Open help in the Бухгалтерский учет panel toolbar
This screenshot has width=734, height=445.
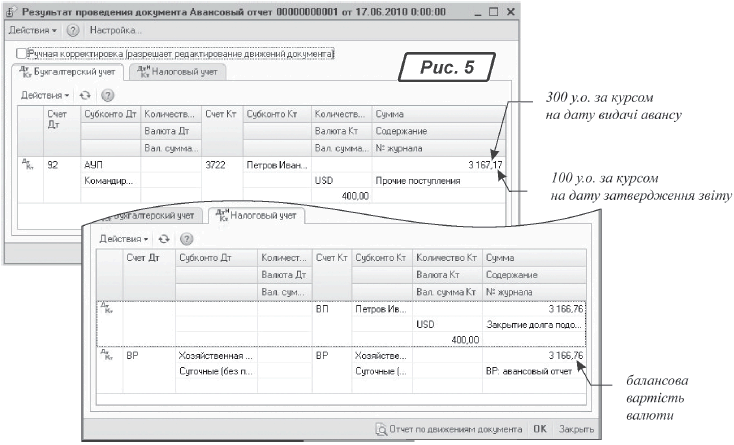107,95
